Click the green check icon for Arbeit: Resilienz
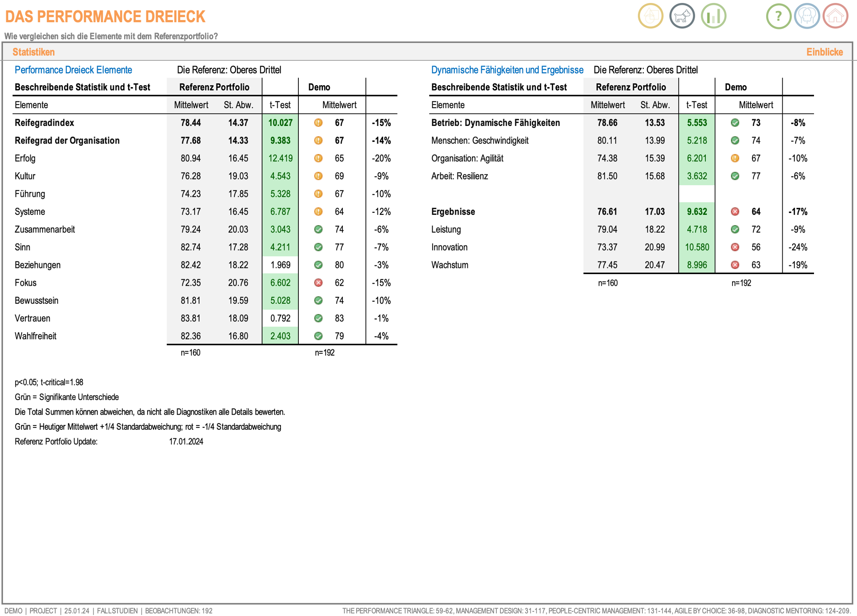The image size is (857, 616). (x=735, y=176)
